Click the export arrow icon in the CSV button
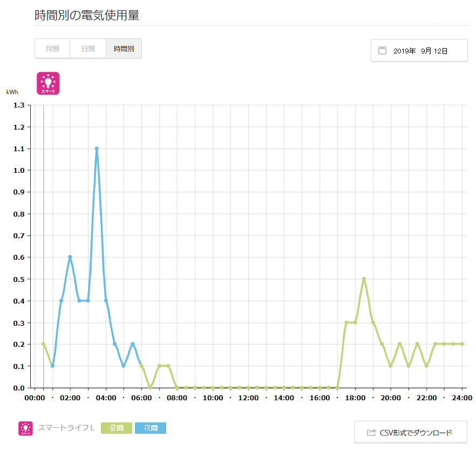The width and height of the screenshot is (476, 451). click(371, 432)
